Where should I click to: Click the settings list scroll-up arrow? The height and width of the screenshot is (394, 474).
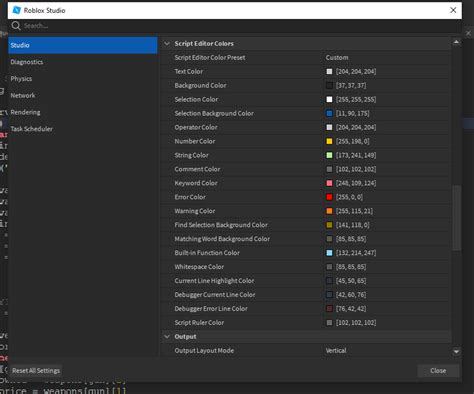456,42
